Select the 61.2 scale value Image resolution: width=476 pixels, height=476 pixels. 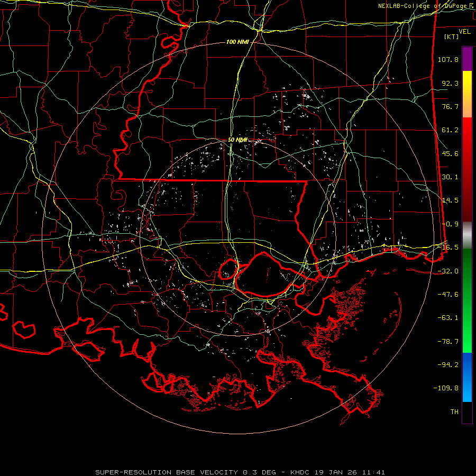click(450, 130)
